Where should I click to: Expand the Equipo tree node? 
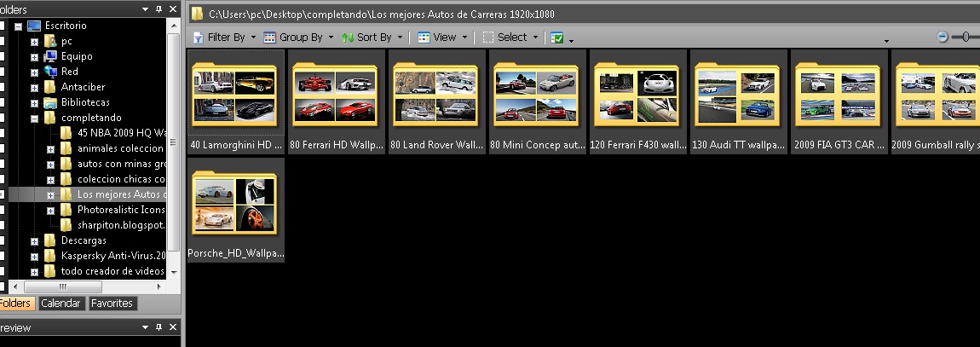34,57
